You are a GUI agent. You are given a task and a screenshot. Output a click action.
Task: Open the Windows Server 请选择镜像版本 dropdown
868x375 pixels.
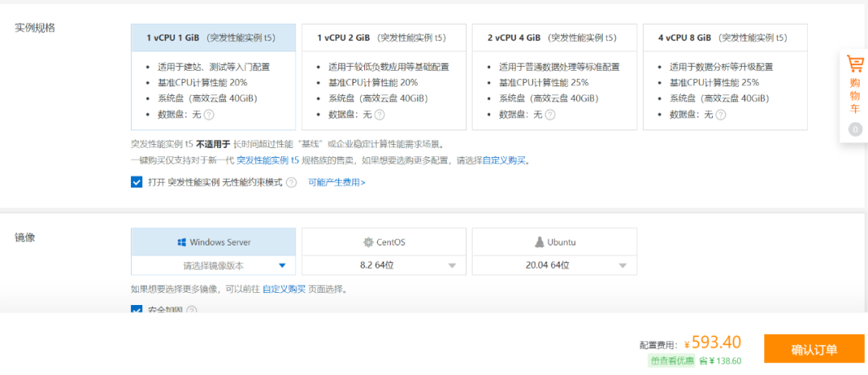pos(214,266)
